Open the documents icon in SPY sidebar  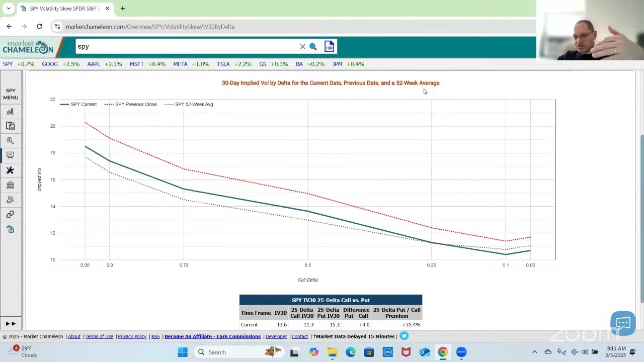pyautogui.click(x=10, y=126)
